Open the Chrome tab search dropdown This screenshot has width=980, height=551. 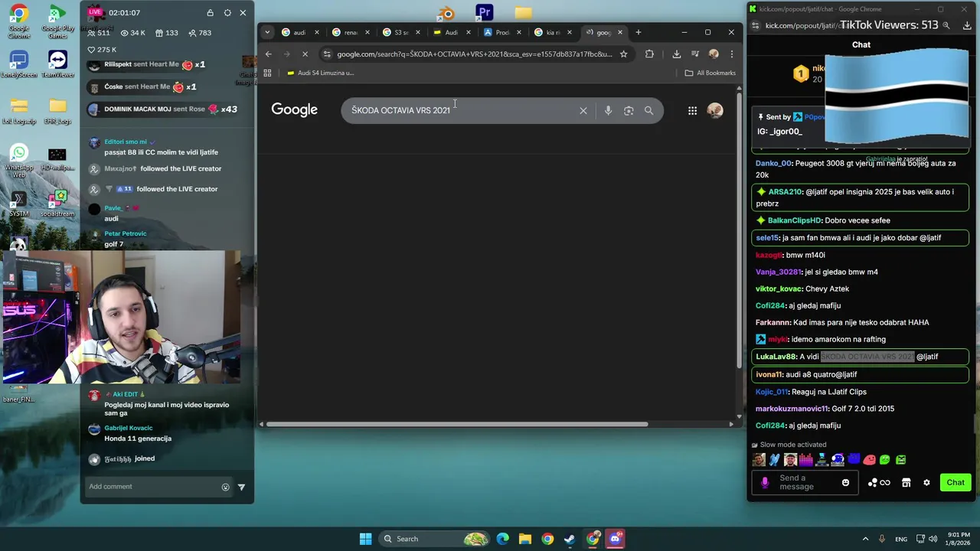pyautogui.click(x=266, y=32)
